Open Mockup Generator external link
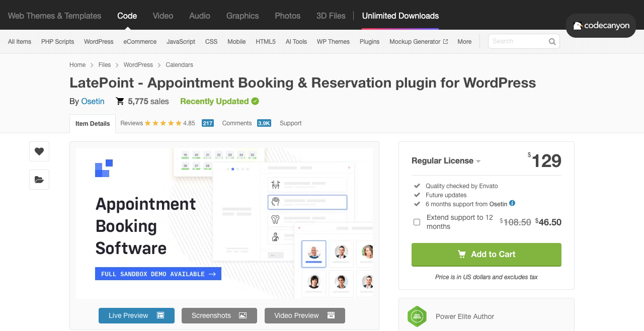 click(x=419, y=42)
